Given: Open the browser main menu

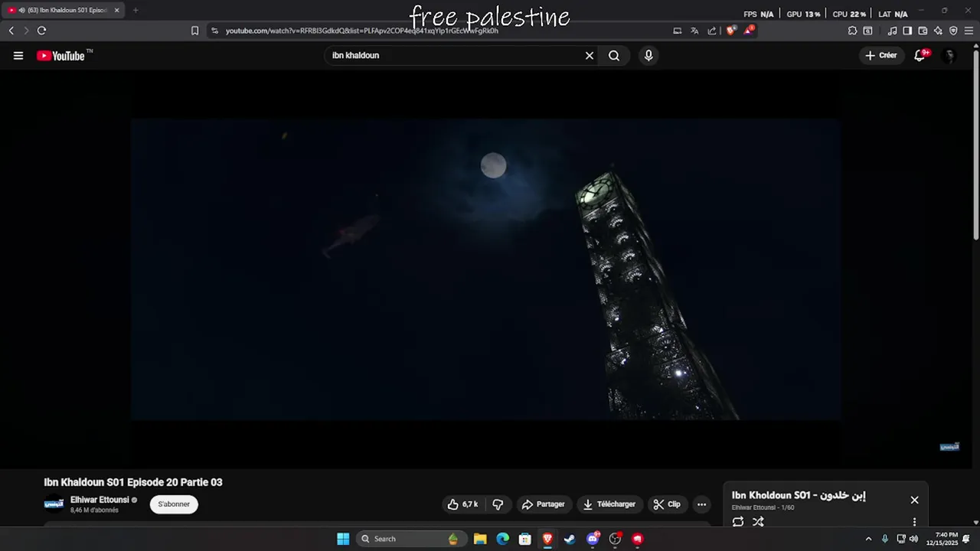Looking at the screenshot, I should point(969,31).
